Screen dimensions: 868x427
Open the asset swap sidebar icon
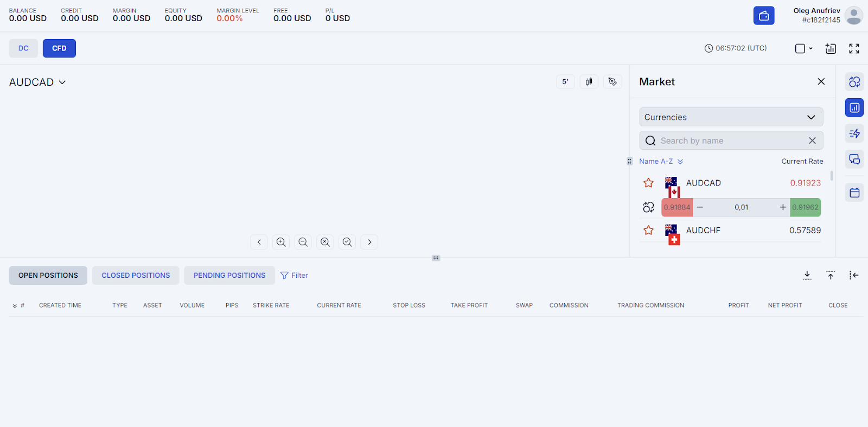[x=854, y=82]
